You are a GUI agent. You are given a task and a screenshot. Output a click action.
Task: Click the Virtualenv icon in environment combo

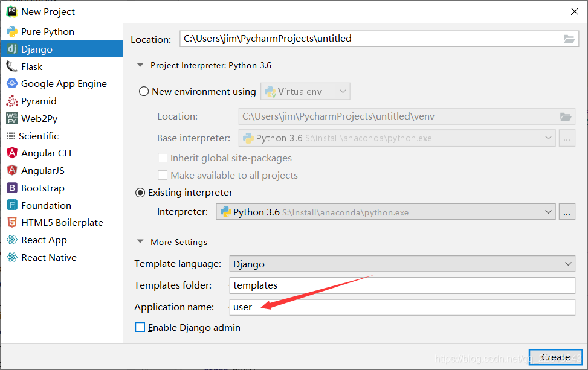[x=270, y=91]
